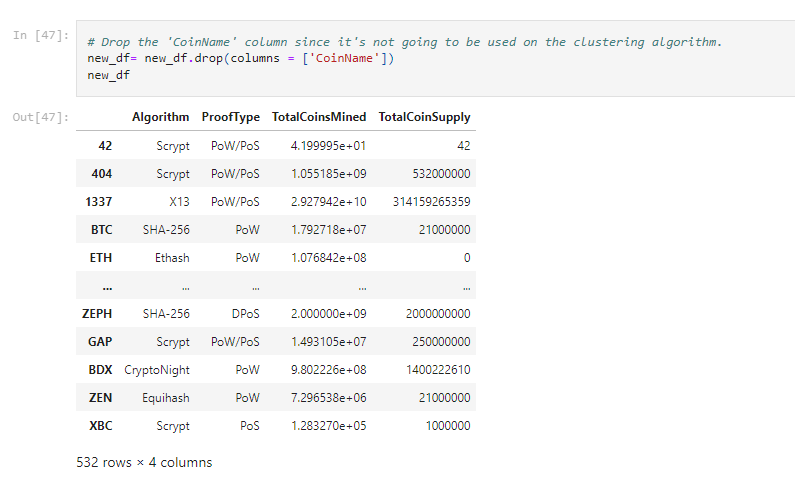Viewport: 795px width, 486px height.
Task: Click the Ethash algorithm cell
Action: tap(172, 258)
